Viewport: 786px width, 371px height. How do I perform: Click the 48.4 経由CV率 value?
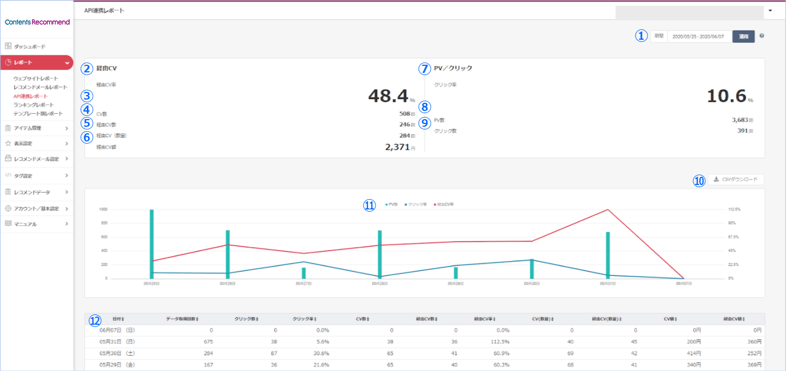(388, 95)
